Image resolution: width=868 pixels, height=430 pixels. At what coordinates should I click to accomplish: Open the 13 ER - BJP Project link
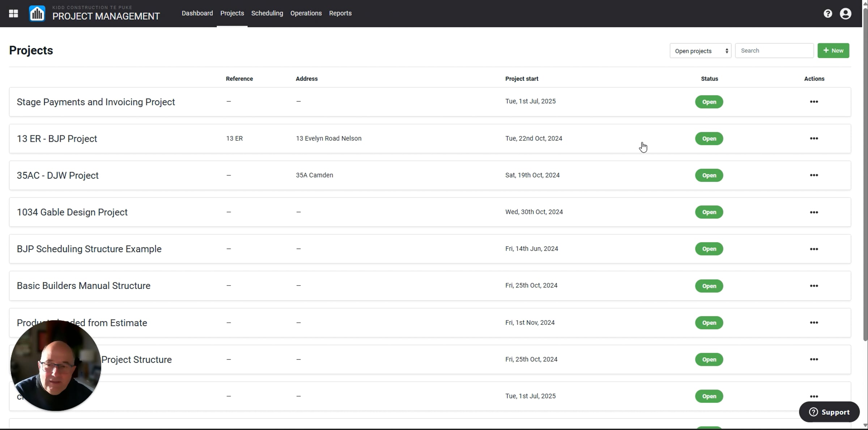click(x=57, y=139)
